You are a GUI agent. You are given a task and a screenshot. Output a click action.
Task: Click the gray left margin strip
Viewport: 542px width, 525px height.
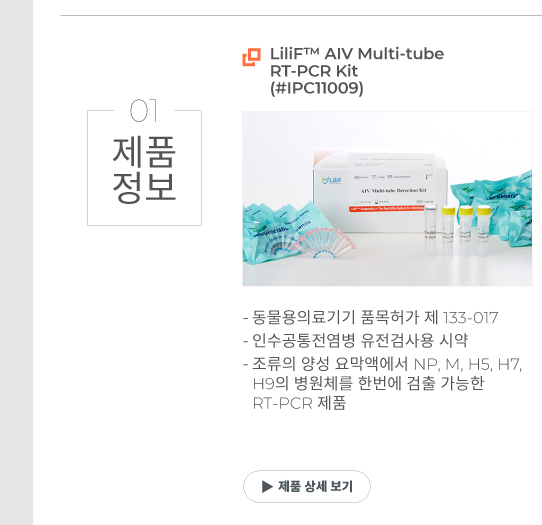(16, 263)
